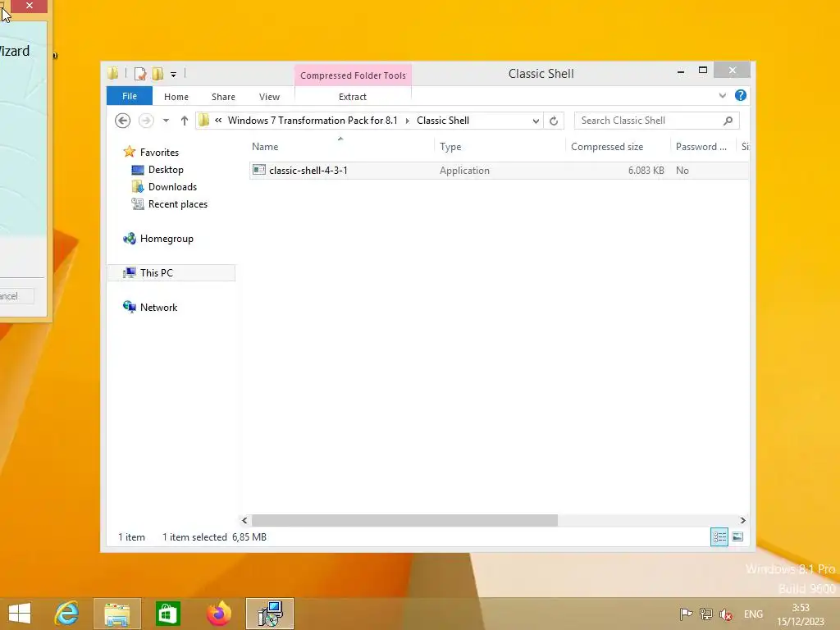Click the 6.083 KB size cell
This screenshot has height=630, width=840.
646,171
